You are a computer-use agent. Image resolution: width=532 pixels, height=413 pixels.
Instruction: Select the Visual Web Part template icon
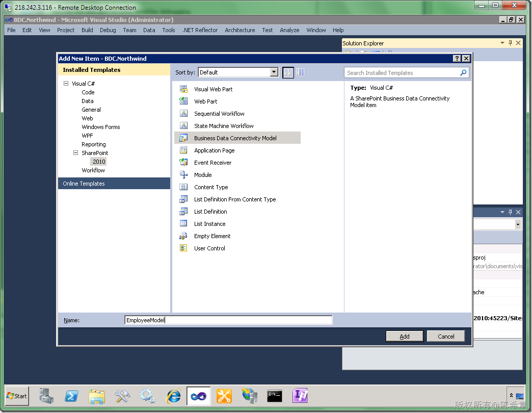click(183, 89)
